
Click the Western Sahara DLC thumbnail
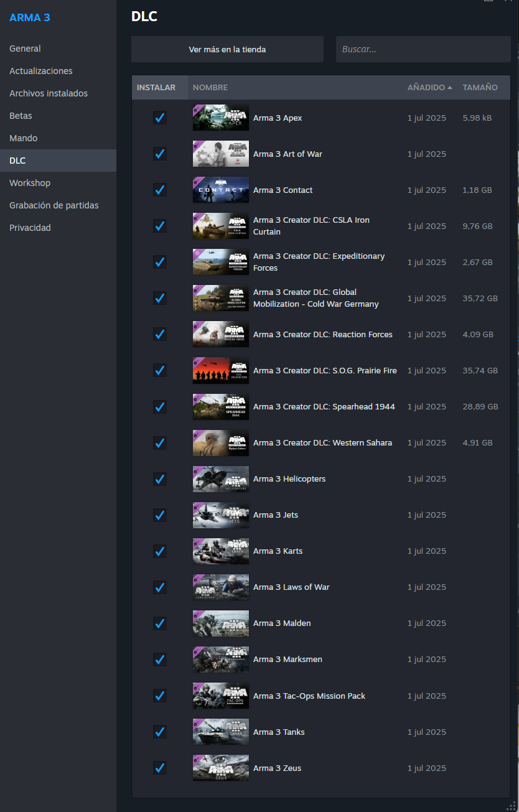click(x=220, y=442)
